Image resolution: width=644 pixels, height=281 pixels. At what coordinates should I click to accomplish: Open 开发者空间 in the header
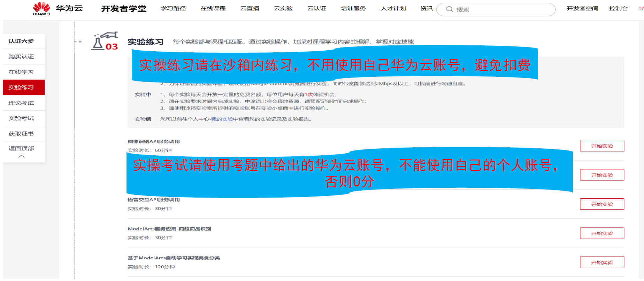coord(582,8)
